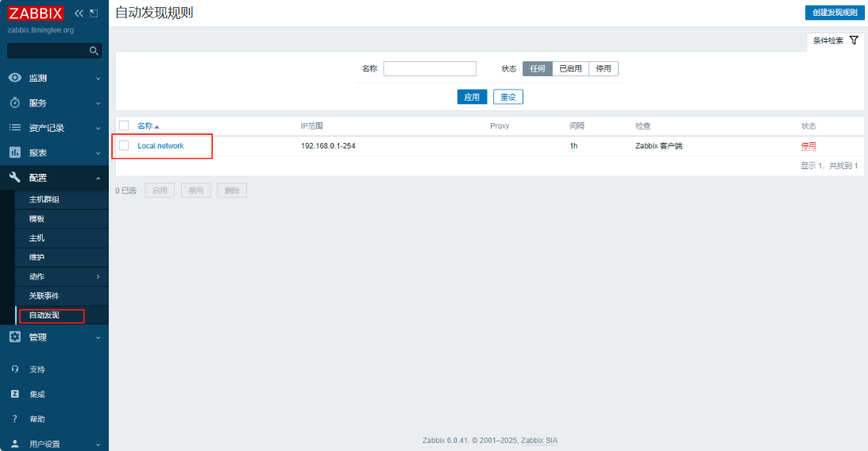Screen dimensions: 868x451
Task: Open the Zabbix SIA footer link
Action: pyautogui.click(x=539, y=441)
